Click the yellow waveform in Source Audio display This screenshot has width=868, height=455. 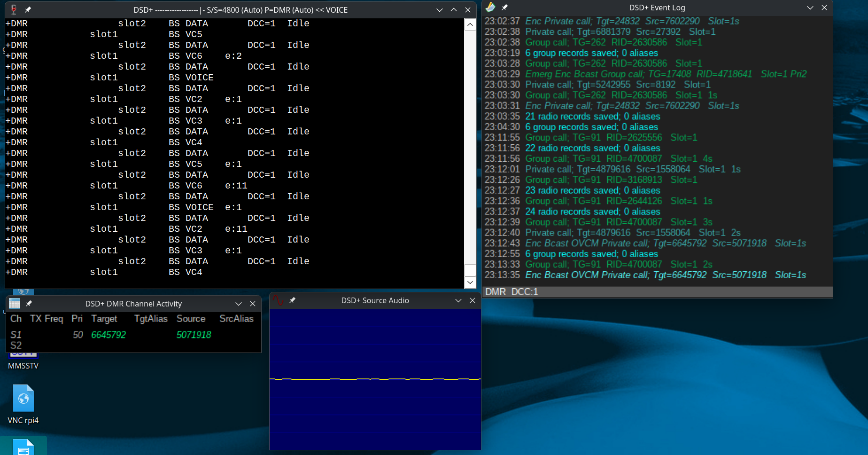click(x=375, y=379)
